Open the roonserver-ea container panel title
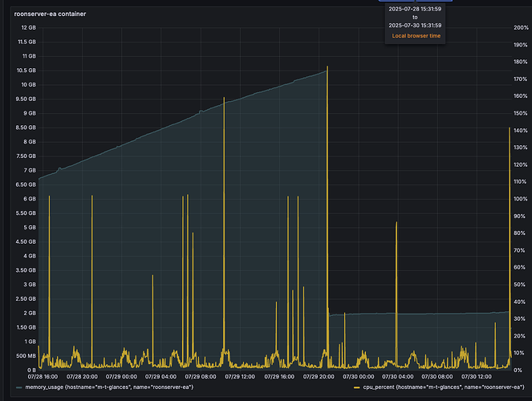 [x=50, y=14]
